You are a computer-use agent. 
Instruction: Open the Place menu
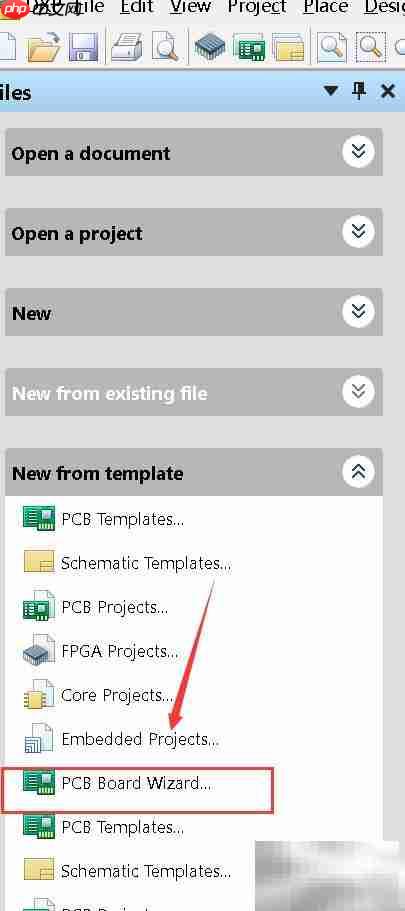point(325,7)
